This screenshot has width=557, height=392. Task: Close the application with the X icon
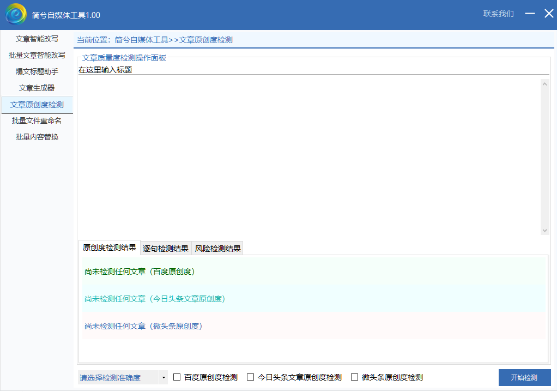pos(548,14)
